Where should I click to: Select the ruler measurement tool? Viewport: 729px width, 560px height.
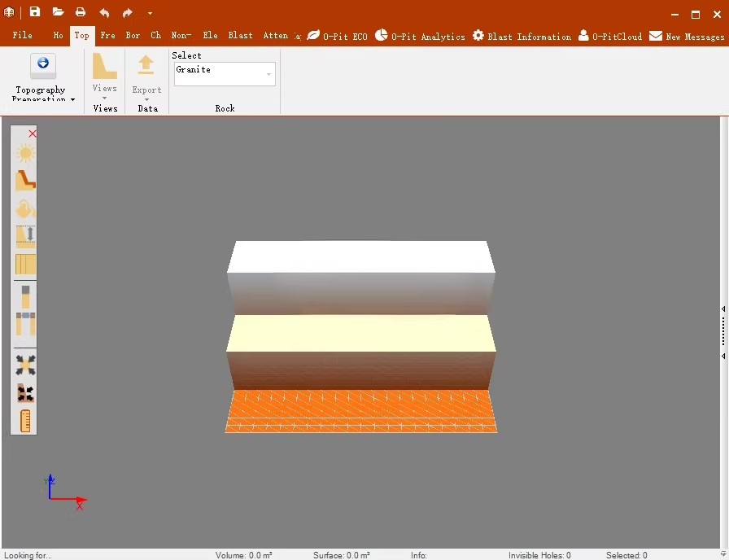click(25, 421)
